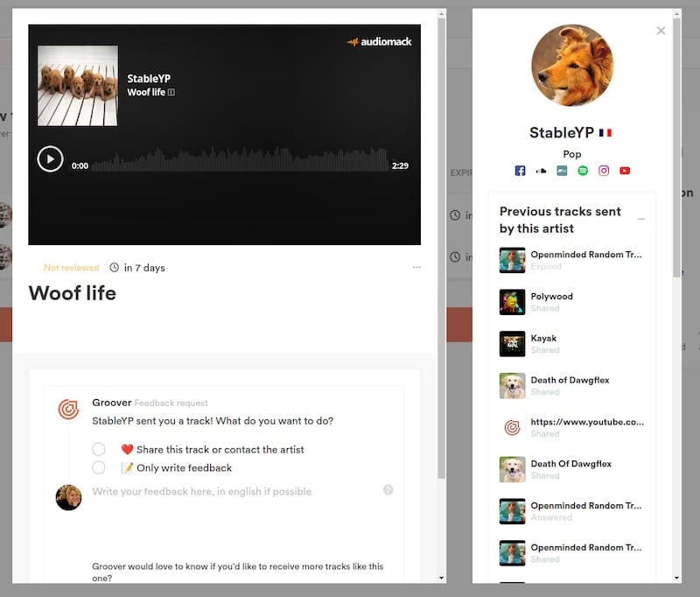Click the Not reviewed status label

72,268
